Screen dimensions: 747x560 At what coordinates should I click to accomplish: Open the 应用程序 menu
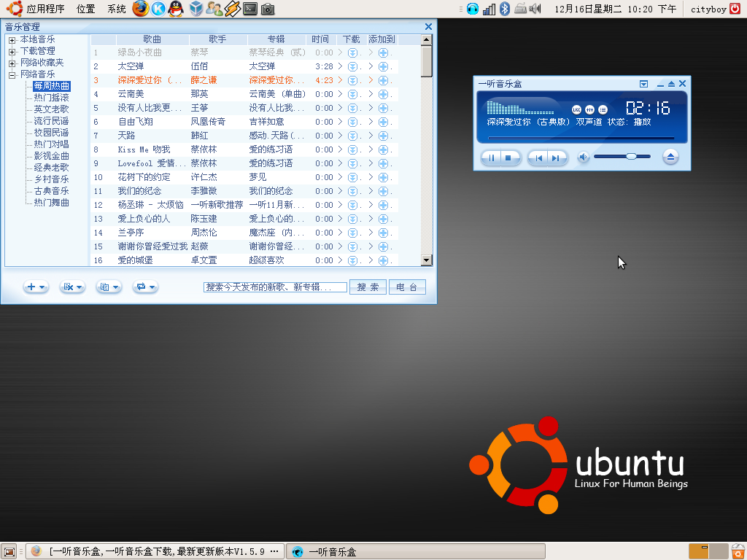(45, 9)
